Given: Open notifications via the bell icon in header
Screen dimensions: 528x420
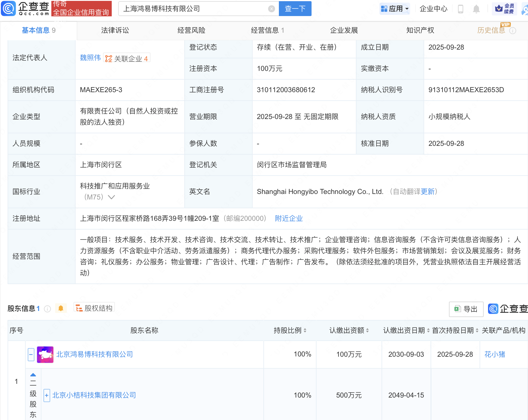Looking at the screenshot, I should point(477,9).
